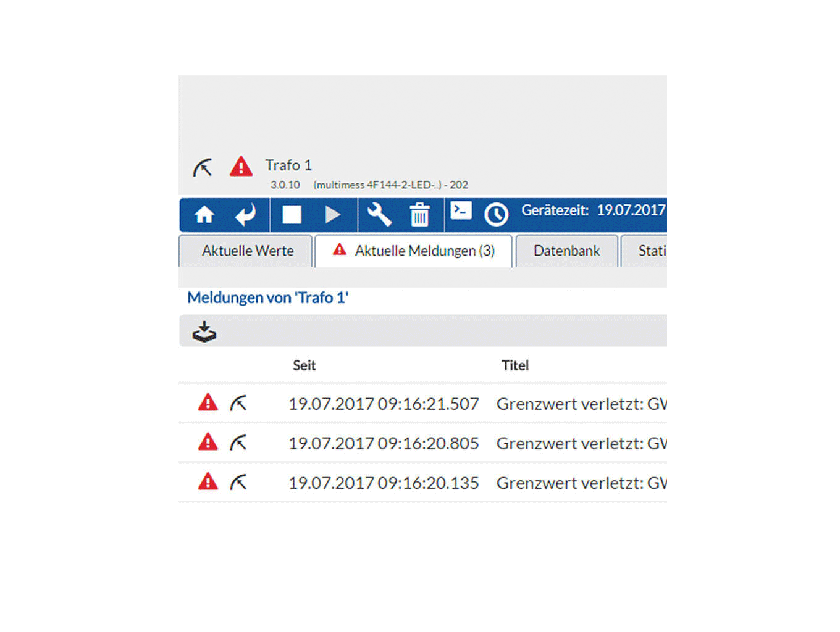Open settings via the wrench icon
This screenshot has width=840, height=632.
(379, 215)
